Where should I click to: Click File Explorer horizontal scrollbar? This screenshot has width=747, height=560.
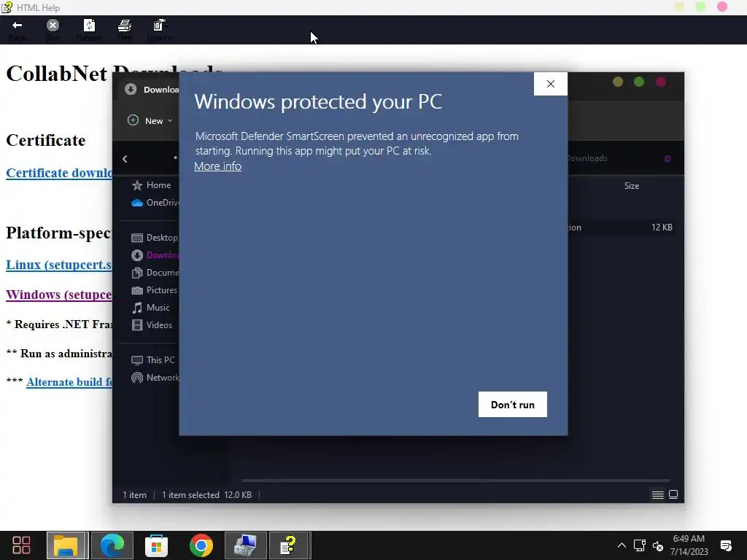pos(455,481)
